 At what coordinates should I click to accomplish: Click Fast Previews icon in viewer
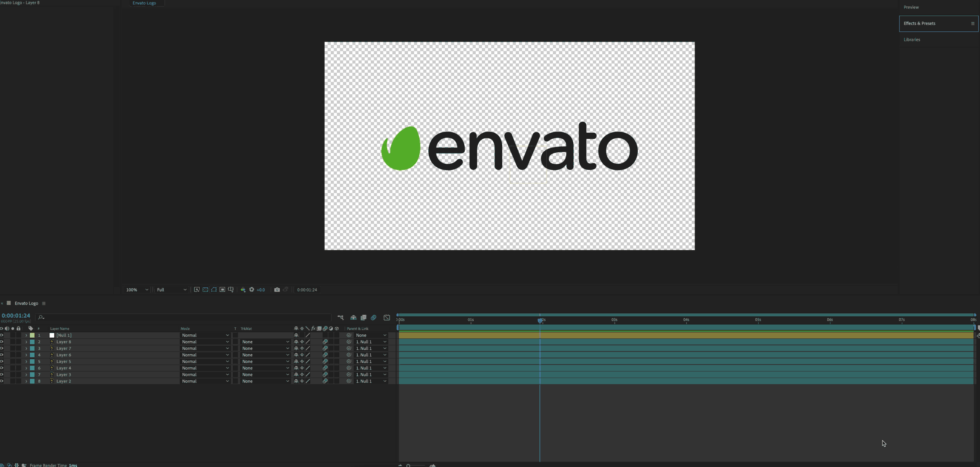pos(197,290)
